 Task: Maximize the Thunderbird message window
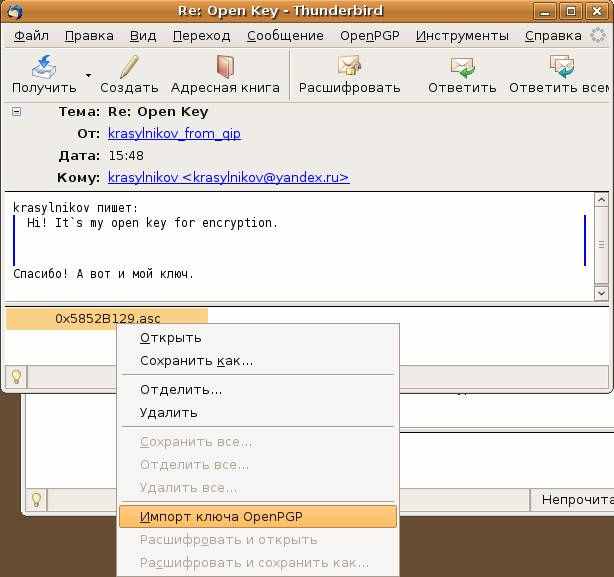click(571, 11)
